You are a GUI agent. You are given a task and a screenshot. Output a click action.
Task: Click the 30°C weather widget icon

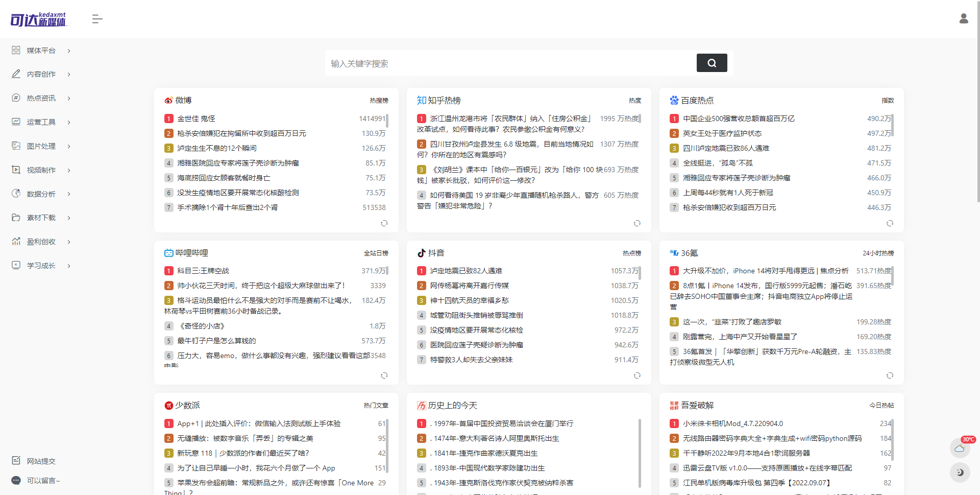(x=960, y=448)
